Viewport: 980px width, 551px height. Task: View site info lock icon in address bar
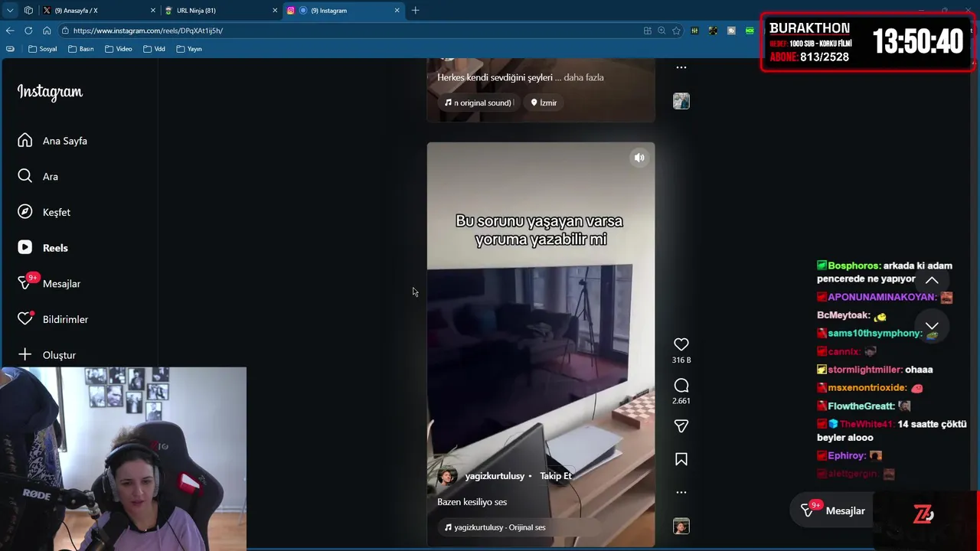67,31
